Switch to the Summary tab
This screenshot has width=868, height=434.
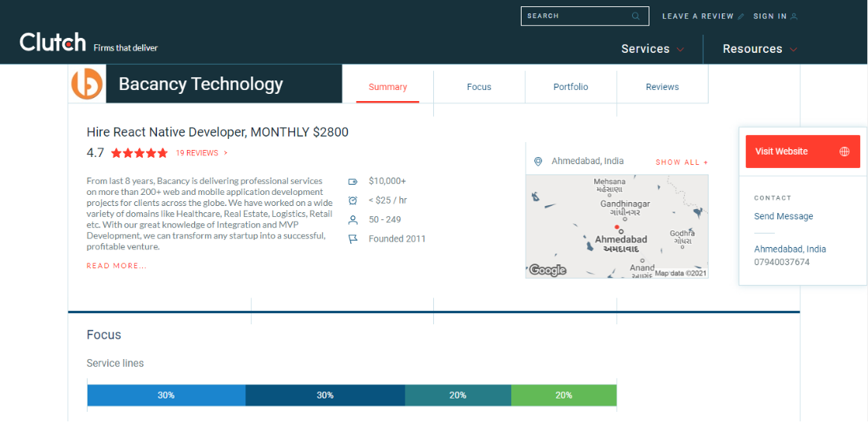(387, 87)
